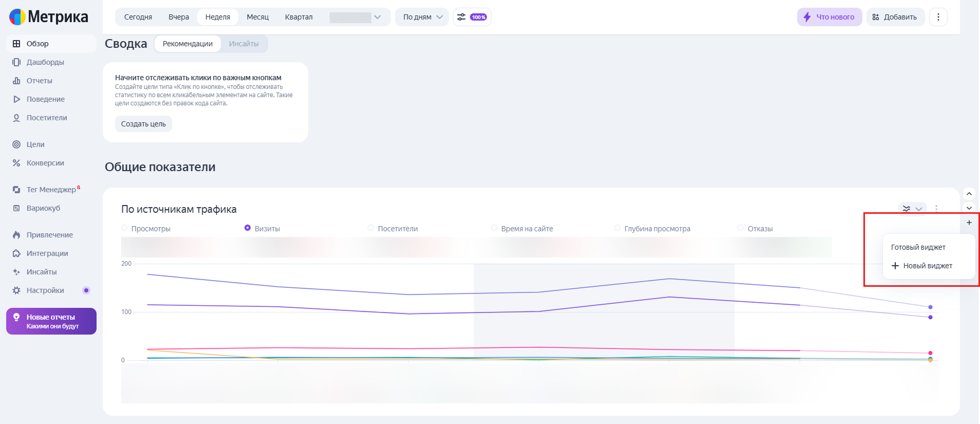Open the traffic widget three-dot options
This screenshot has width=980, height=424.
(x=936, y=209)
